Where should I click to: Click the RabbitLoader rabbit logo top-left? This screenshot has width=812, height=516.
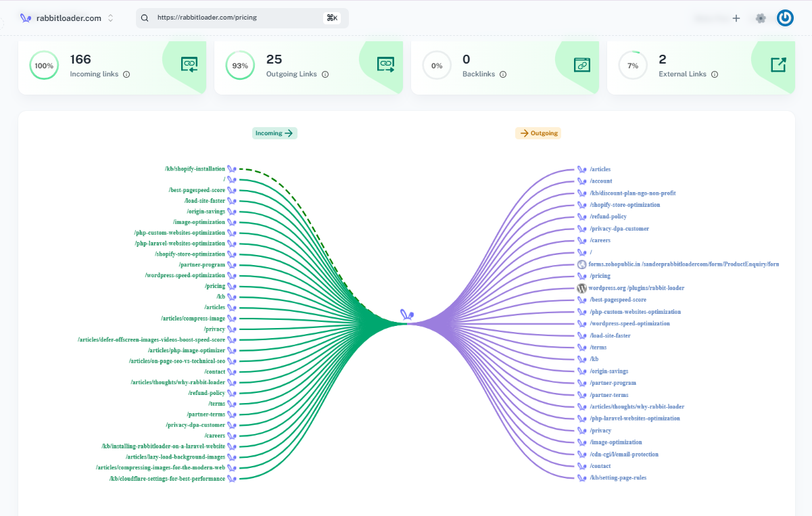(x=26, y=18)
